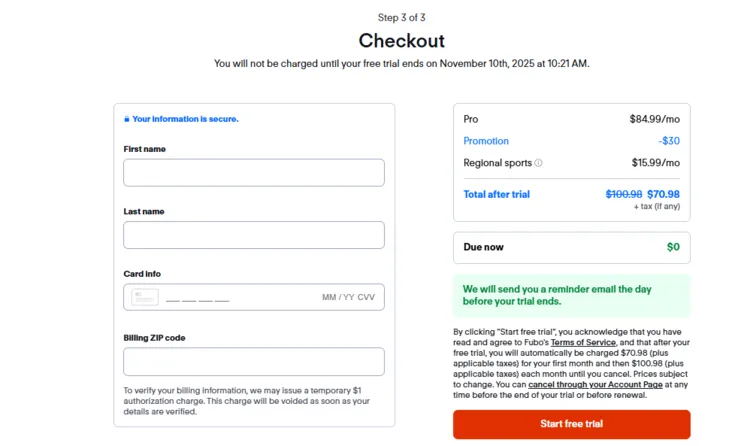Click the info icon next to Regional sports

[x=538, y=163]
